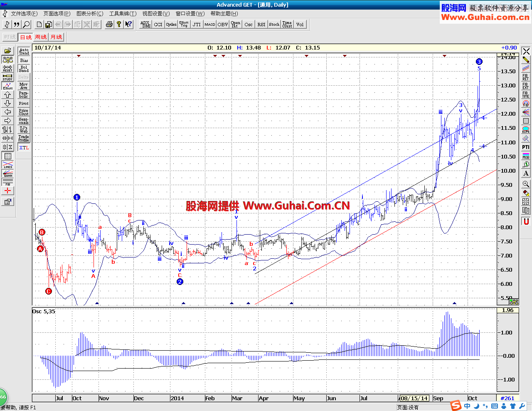Toggle the grid dots icon in left toolbar

click(x=7, y=156)
